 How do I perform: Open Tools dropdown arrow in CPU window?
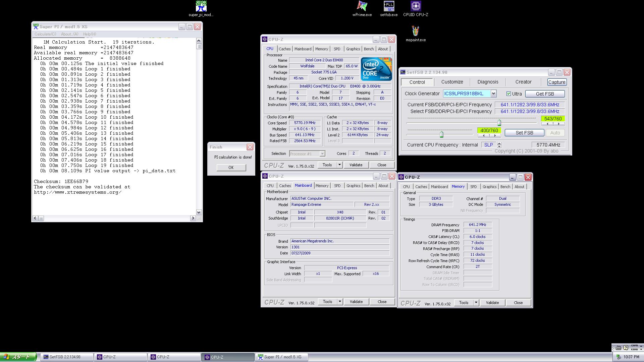(x=339, y=165)
